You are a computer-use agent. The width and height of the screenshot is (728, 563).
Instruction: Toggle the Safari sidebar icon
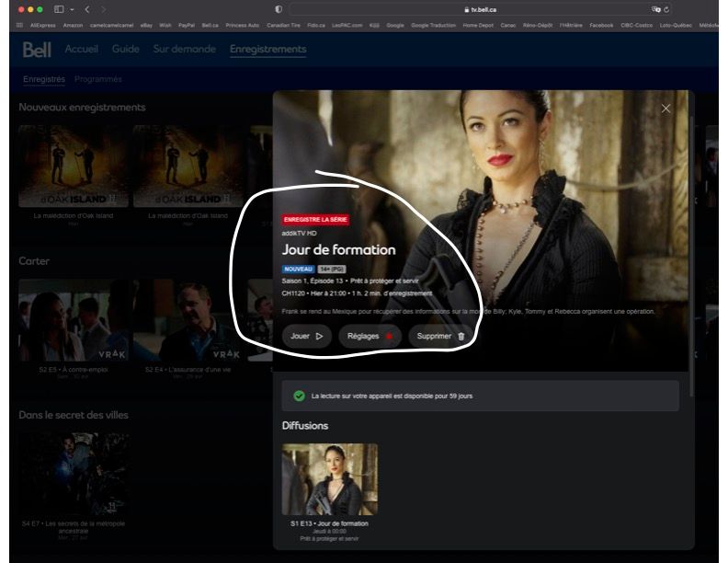[60, 8]
